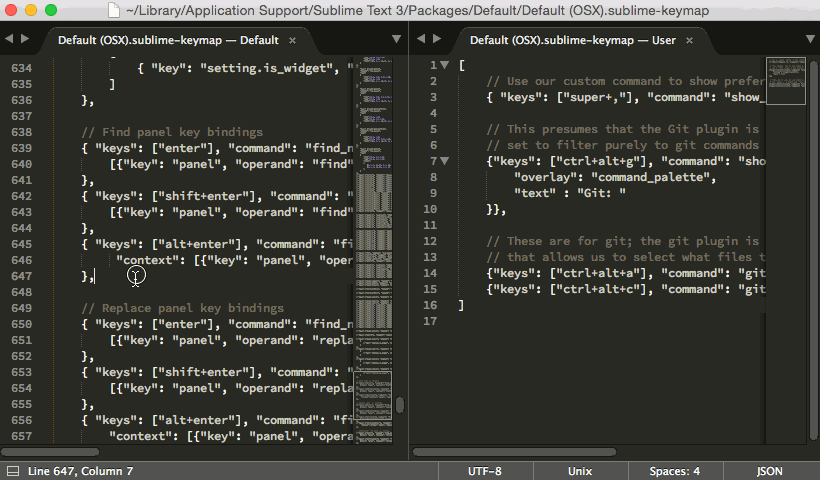The image size is (820, 480).
Task: Click "command_palette" value on line 8
Action: (x=650, y=177)
